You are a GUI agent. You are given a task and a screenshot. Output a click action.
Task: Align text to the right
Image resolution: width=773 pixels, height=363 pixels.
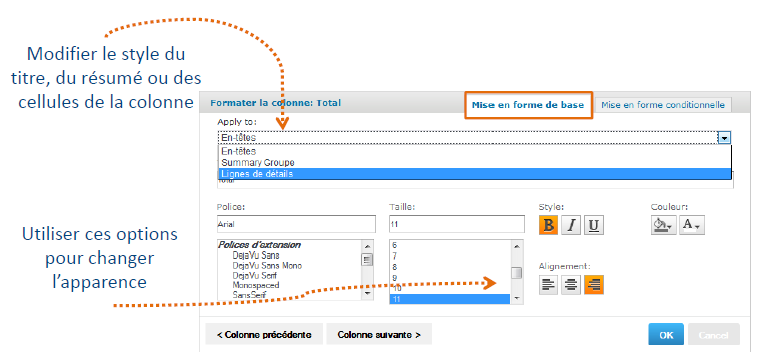594,285
